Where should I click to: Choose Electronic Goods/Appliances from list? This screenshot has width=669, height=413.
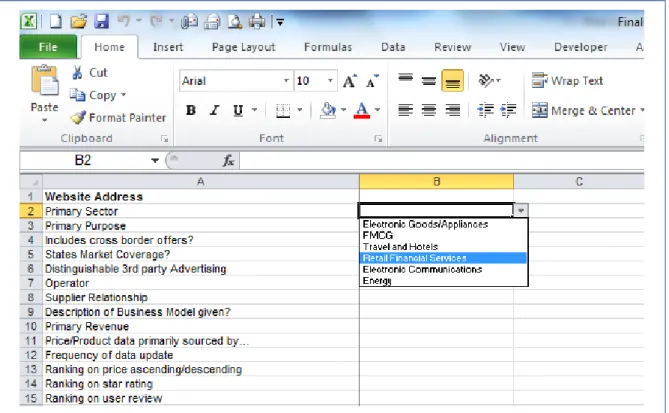click(x=443, y=224)
